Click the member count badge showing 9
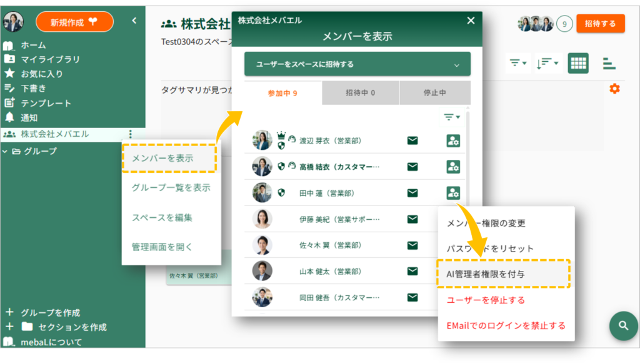 (x=564, y=24)
